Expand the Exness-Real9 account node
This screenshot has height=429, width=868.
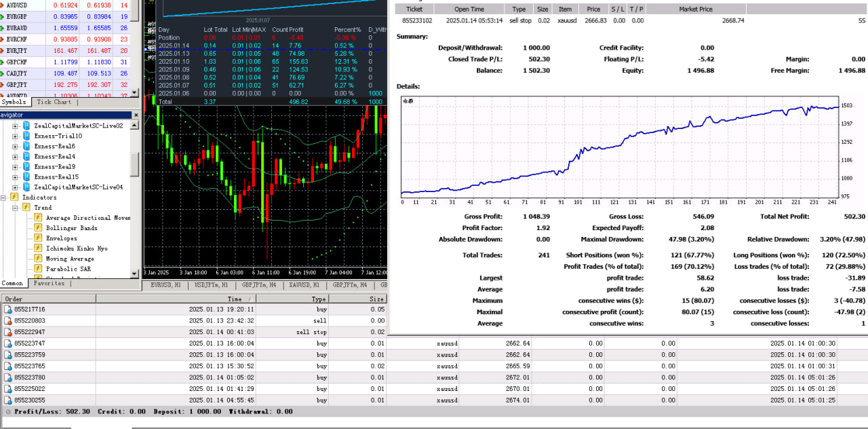pyautogui.click(x=16, y=166)
